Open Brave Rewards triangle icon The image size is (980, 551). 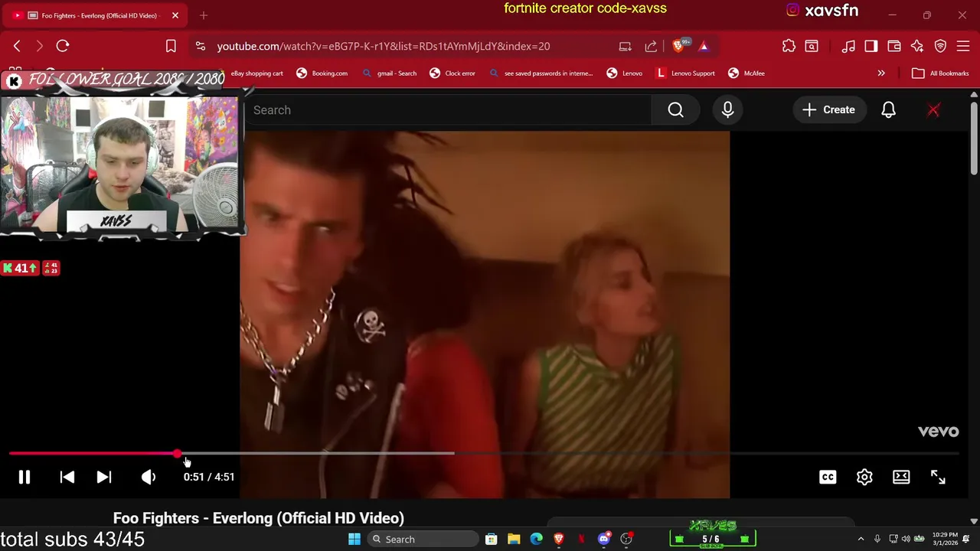pos(704,47)
